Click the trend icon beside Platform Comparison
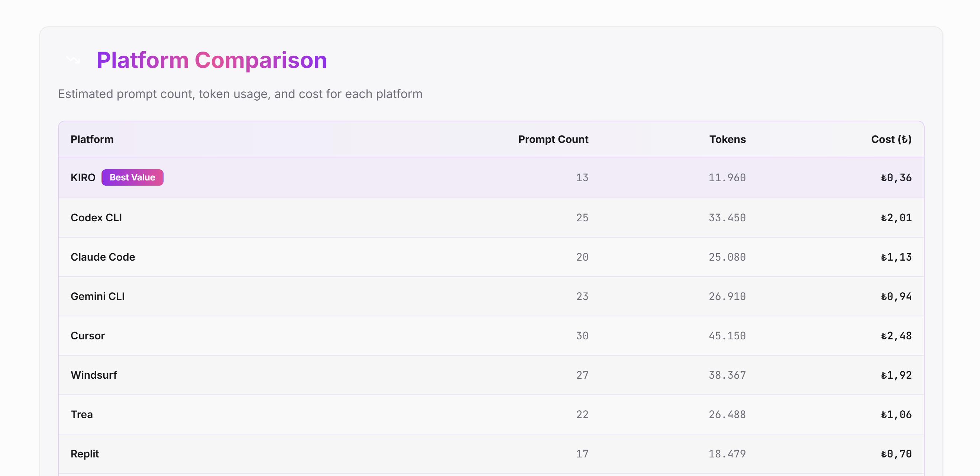This screenshot has height=476, width=980. tap(73, 60)
